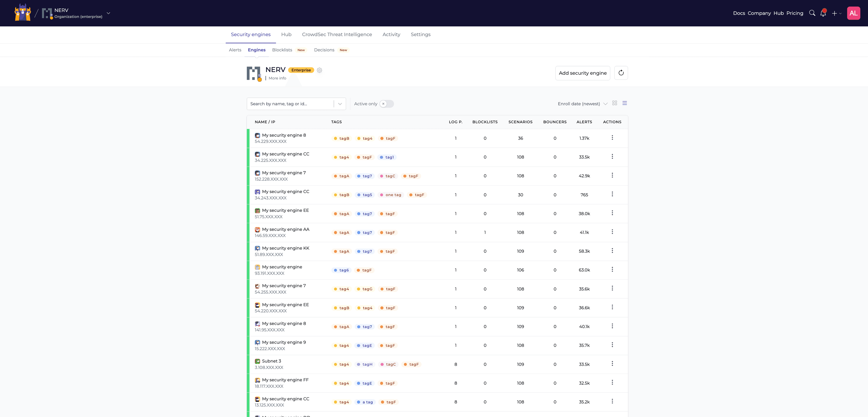
Task: Open actions menu for engine 54.220.XXX.XXX
Action: pos(612,307)
